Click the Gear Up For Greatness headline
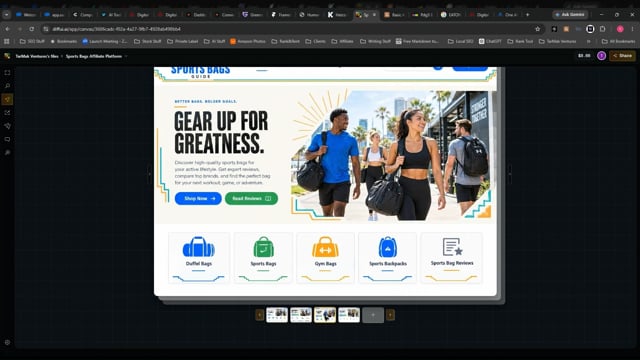 tap(221, 132)
